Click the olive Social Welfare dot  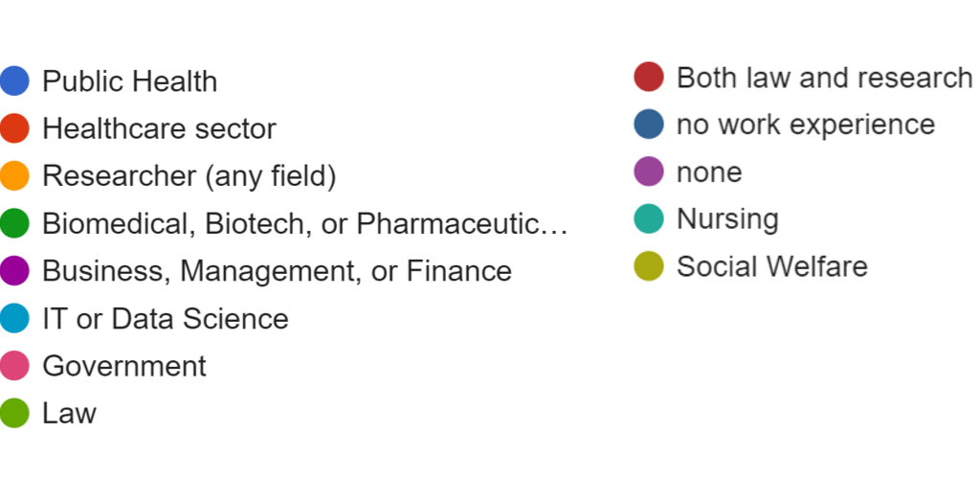tap(649, 266)
